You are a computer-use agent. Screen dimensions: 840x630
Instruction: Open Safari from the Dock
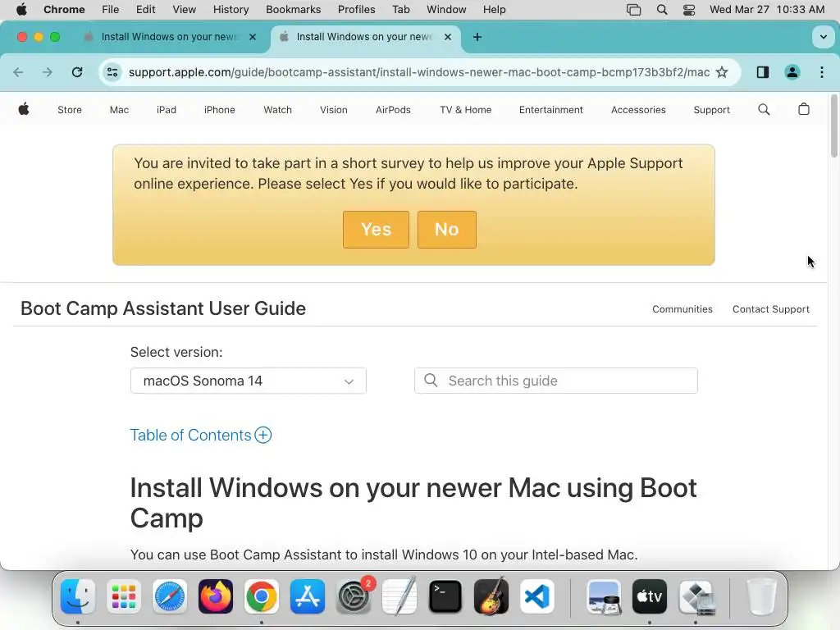[x=170, y=596]
